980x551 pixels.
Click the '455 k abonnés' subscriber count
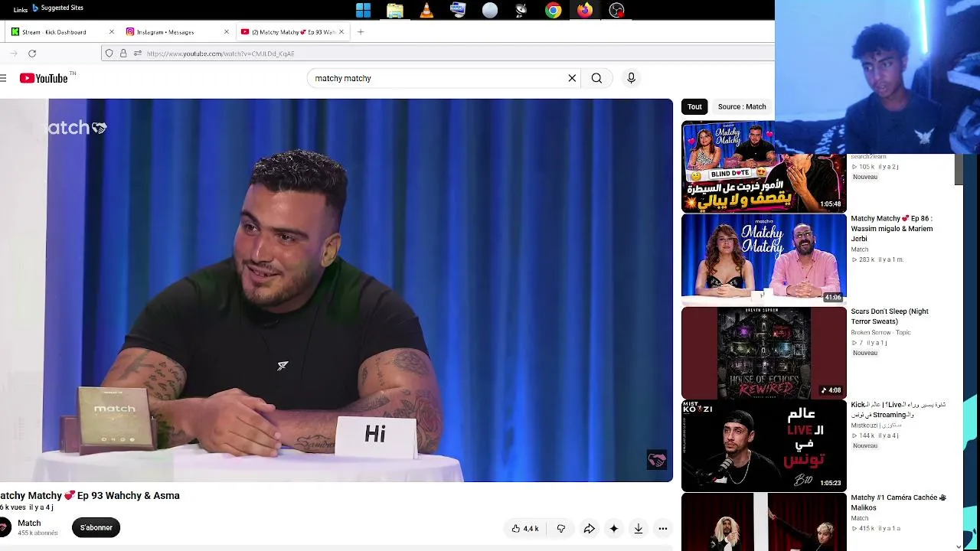(38, 533)
